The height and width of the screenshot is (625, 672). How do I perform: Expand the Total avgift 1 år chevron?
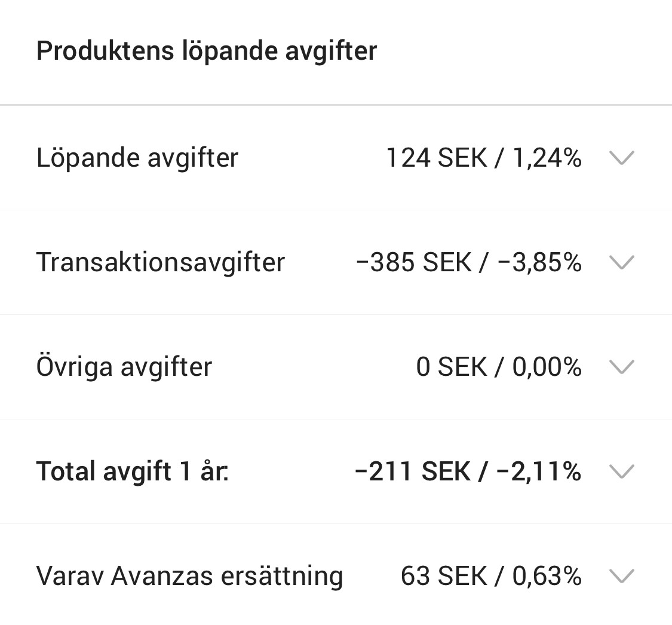(621, 471)
